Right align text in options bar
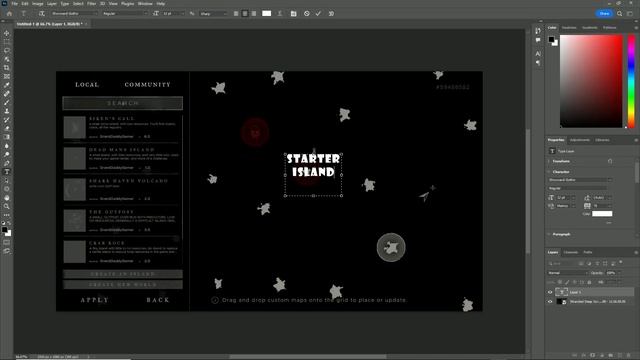The height and width of the screenshot is (360, 640). click(254, 13)
